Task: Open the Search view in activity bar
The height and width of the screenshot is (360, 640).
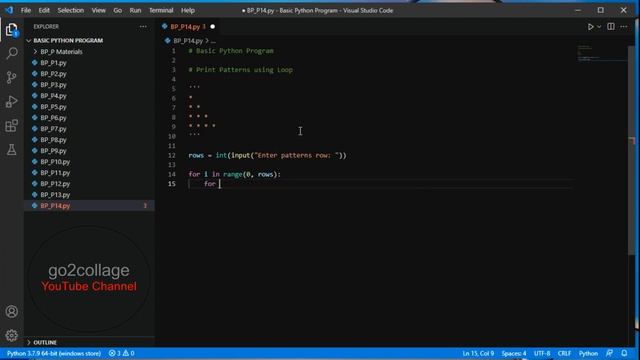Action: click(12, 53)
